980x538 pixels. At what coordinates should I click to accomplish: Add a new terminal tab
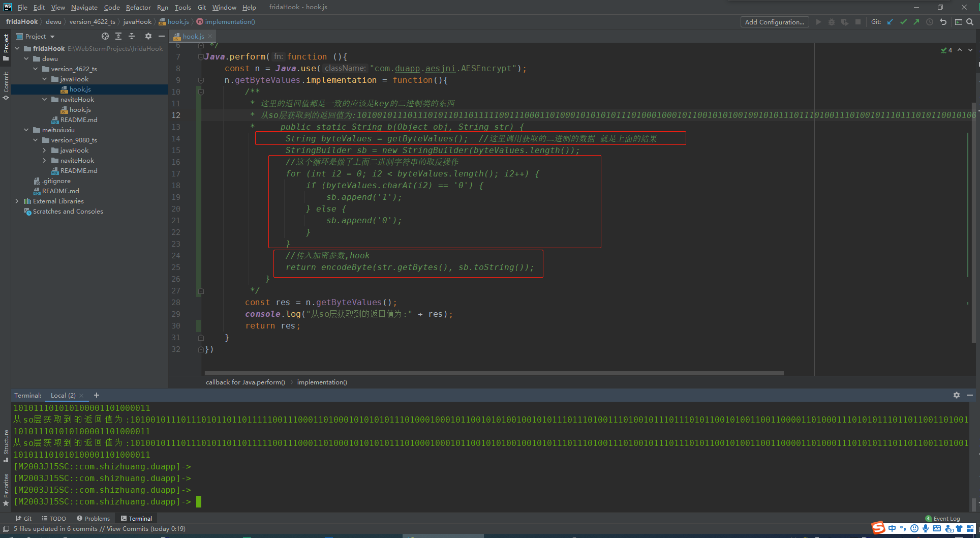tap(97, 395)
